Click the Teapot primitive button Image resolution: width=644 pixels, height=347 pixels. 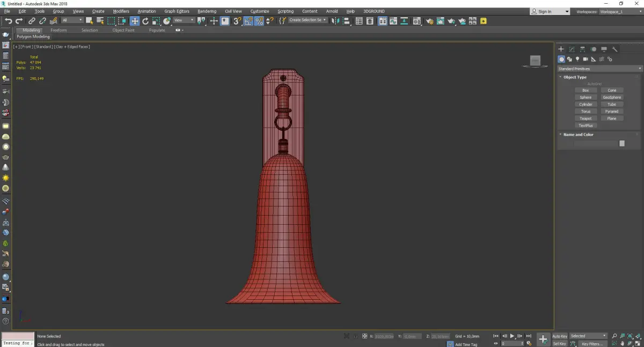[x=586, y=119]
